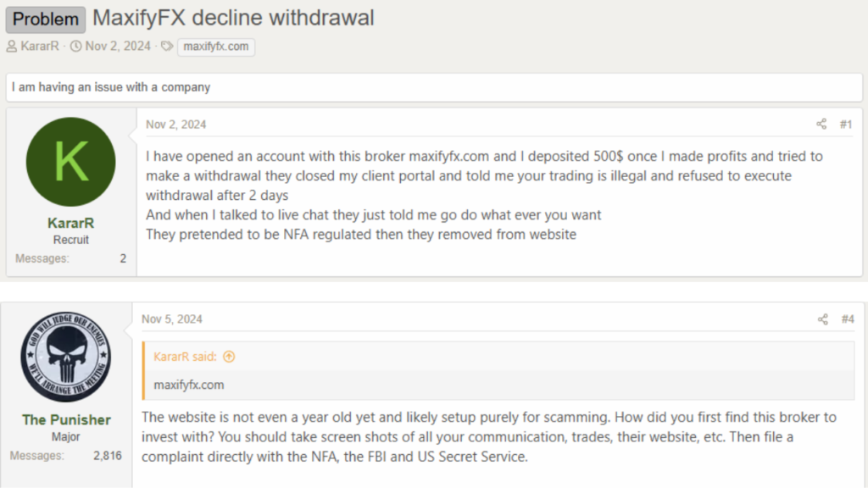This screenshot has height=488, width=868.
Task: Open The Punisher's skull avatar
Action: point(65,356)
